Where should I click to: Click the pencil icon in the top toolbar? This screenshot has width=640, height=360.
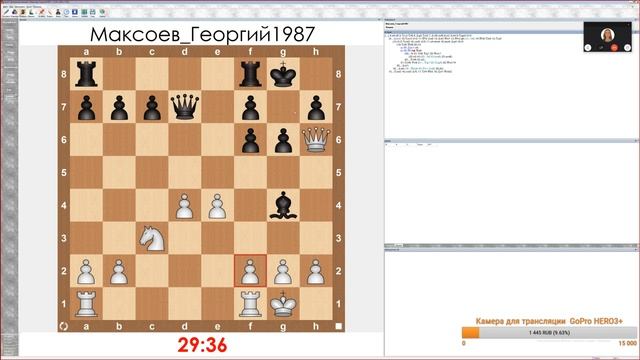coord(6,12)
